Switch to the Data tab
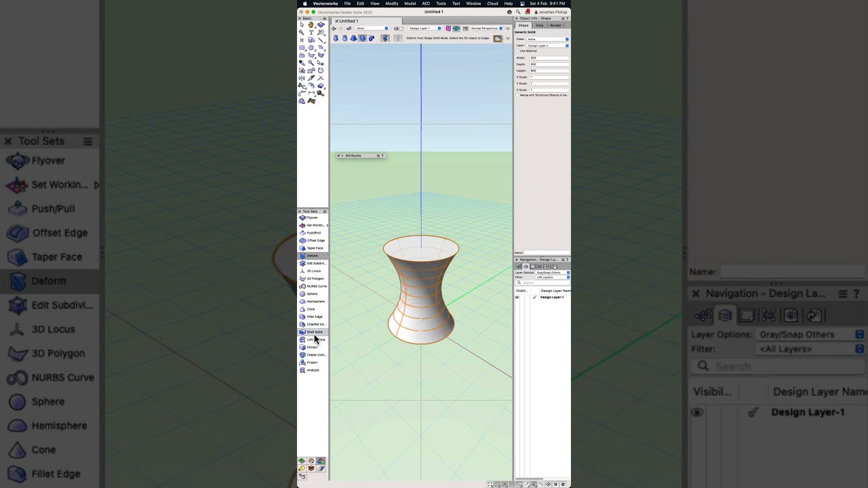The height and width of the screenshot is (488, 868). [540, 25]
